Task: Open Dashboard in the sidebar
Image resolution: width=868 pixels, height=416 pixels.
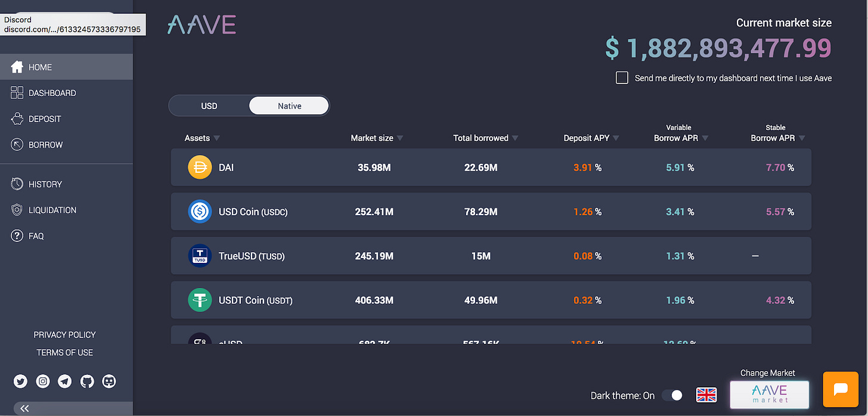Action: (66, 93)
